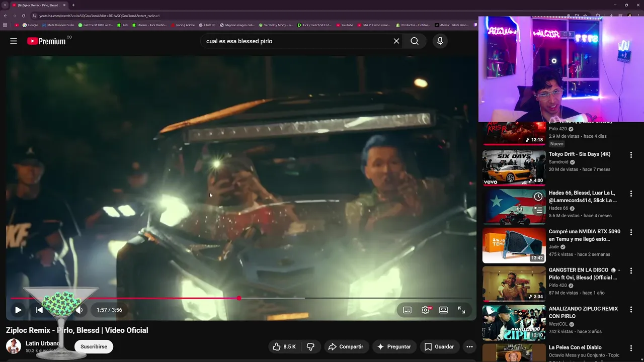The image size is (644, 362).
Task: Open the ChatGPT bookmark
Action: point(208,25)
